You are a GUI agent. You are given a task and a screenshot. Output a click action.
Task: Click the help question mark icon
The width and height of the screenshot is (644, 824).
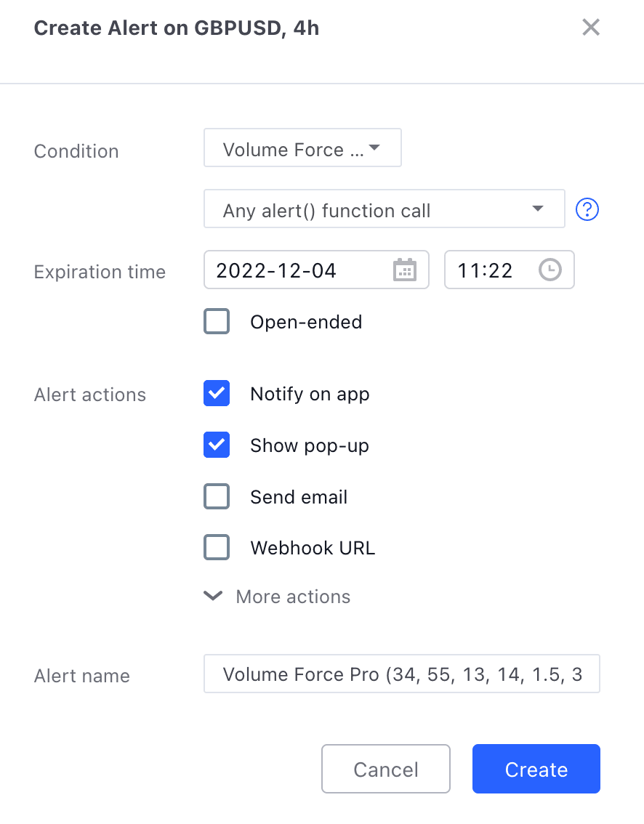(x=587, y=210)
